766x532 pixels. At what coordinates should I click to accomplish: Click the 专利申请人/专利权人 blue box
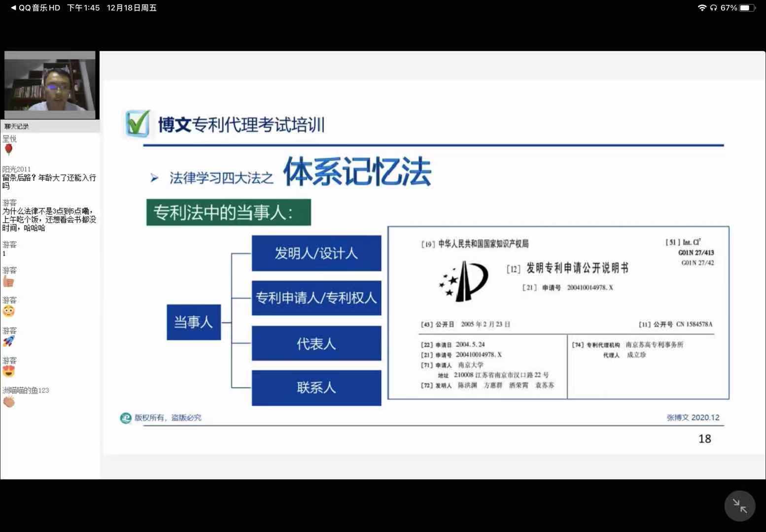point(316,298)
